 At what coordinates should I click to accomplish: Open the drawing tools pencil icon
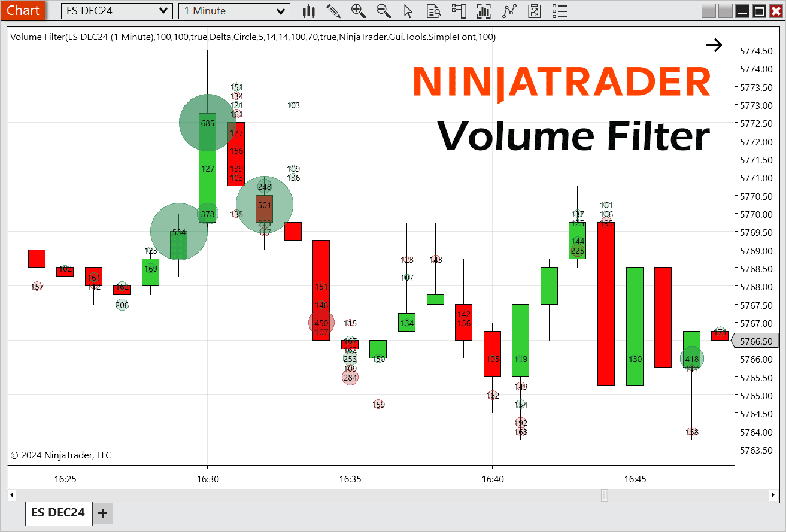(333, 11)
